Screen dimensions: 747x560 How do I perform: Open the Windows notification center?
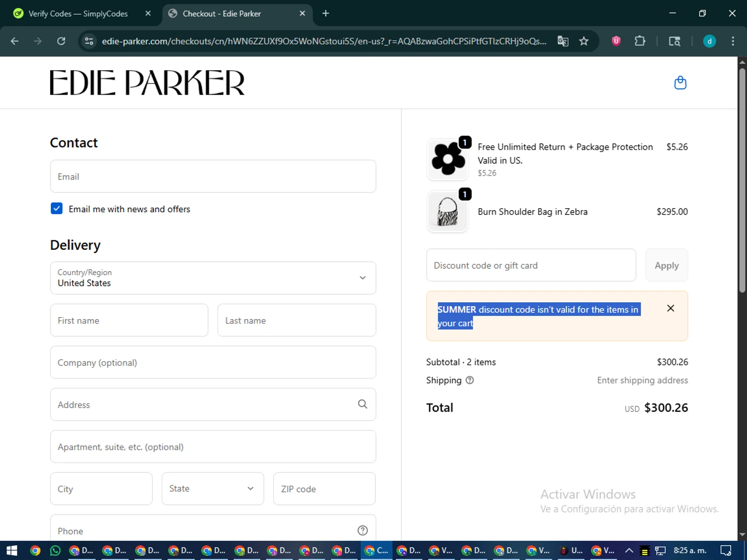[726, 551]
